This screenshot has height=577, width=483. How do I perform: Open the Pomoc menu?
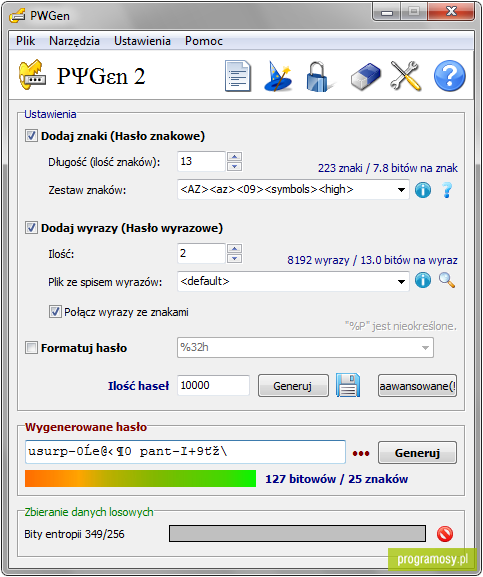tap(204, 41)
